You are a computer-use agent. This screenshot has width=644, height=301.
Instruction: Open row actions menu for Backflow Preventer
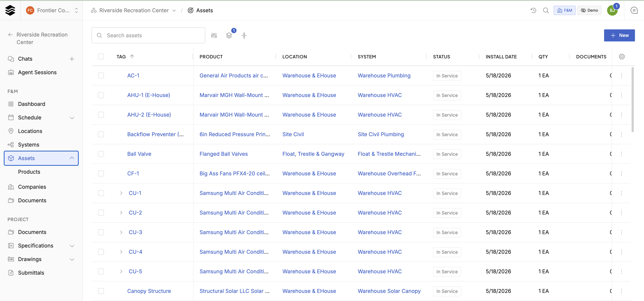point(621,134)
